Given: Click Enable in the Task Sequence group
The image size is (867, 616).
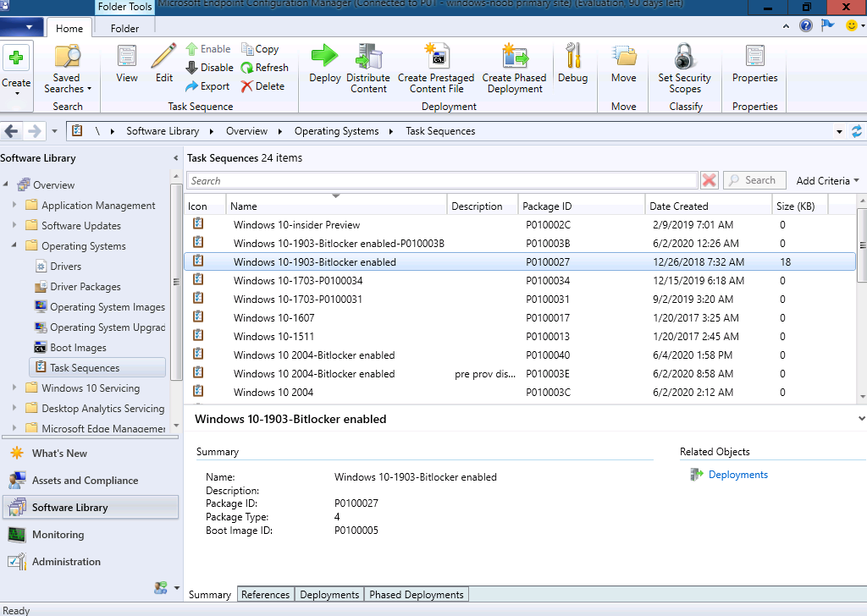Looking at the screenshot, I should 208,49.
